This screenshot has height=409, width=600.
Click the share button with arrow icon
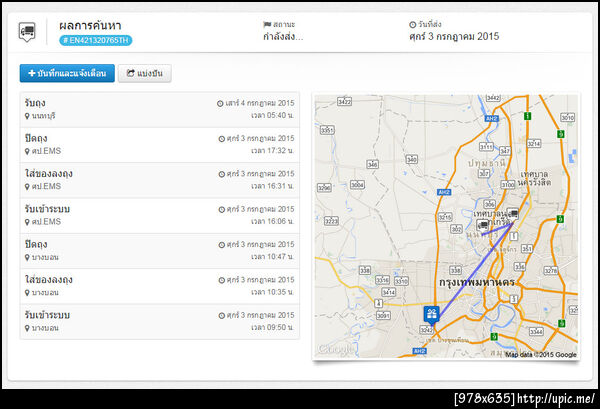[145, 73]
